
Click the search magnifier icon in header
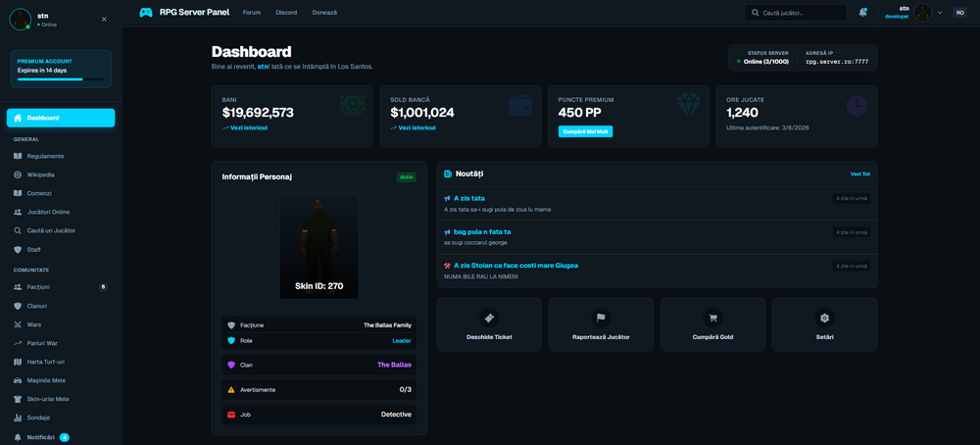[755, 13]
